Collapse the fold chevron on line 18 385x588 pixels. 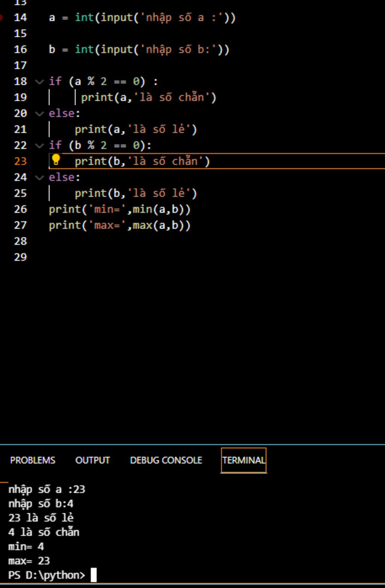tap(39, 82)
